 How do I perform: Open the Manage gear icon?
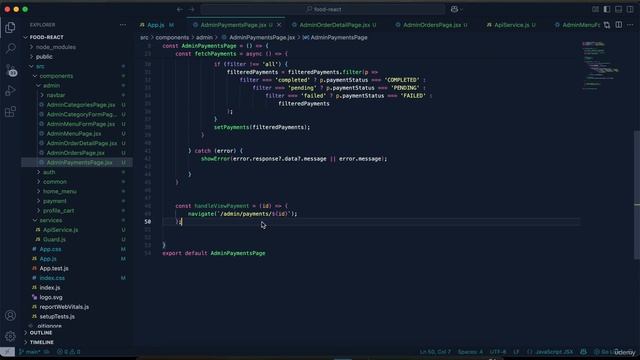(x=10, y=336)
